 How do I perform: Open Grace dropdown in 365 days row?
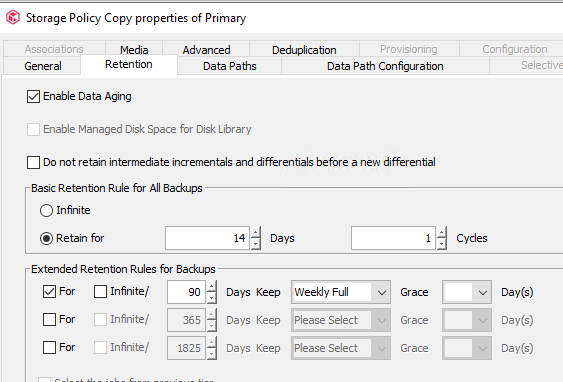(x=467, y=320)
